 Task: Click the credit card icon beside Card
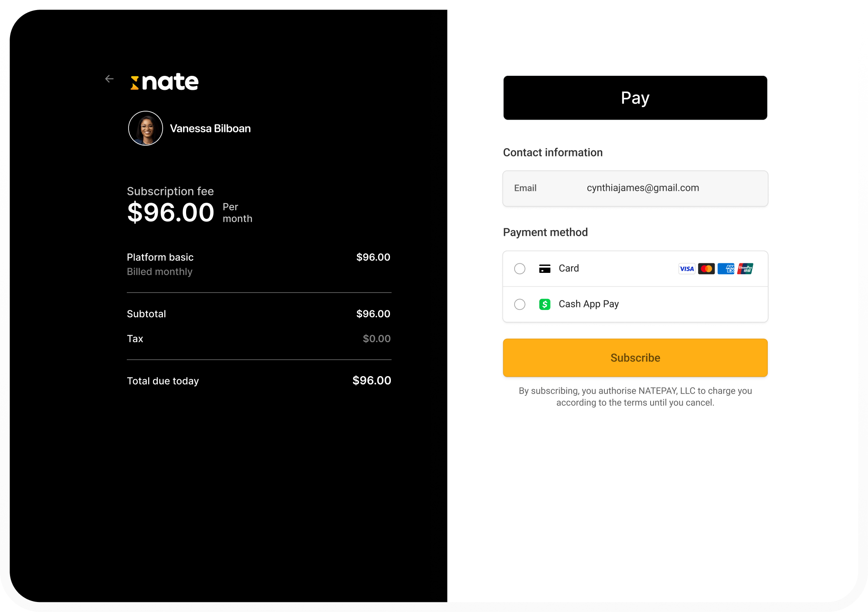tap(545, 269)
